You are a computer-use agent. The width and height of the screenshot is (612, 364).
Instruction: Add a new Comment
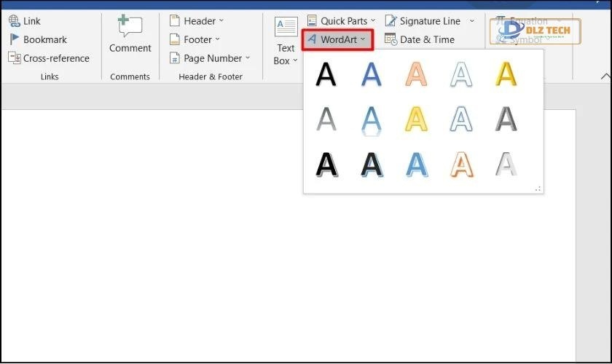(x=130, y=35)
